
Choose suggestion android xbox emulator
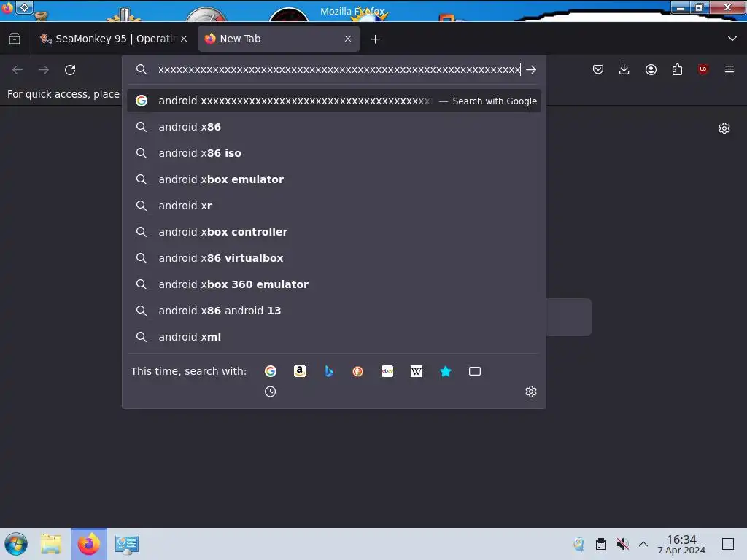point(334,179)
